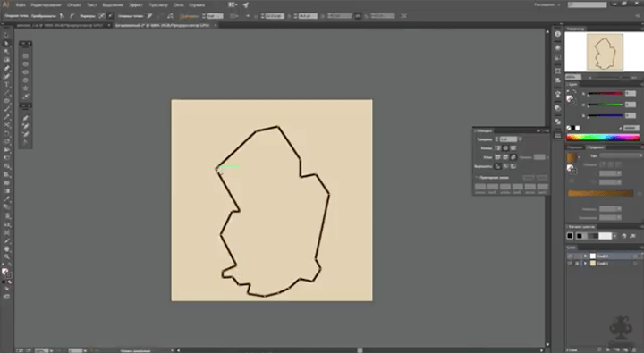Enable the dashed line checkbox
This screenshot has width=644, height=353.
coord(477,178)
